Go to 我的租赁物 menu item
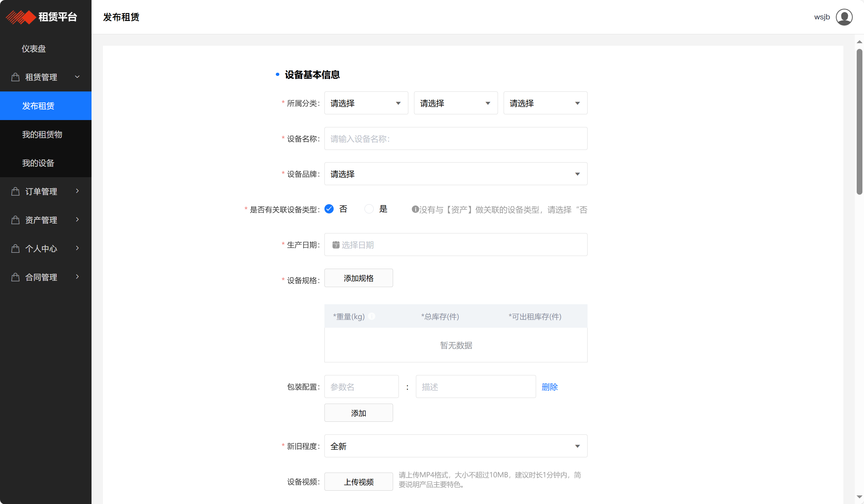This screenshot has width=864, height=504. coord(46,134)
